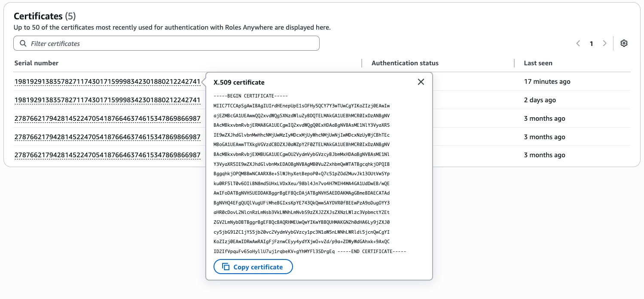Close the X.509 certificate popover
The image size is (644, 299).
[421, 82]
